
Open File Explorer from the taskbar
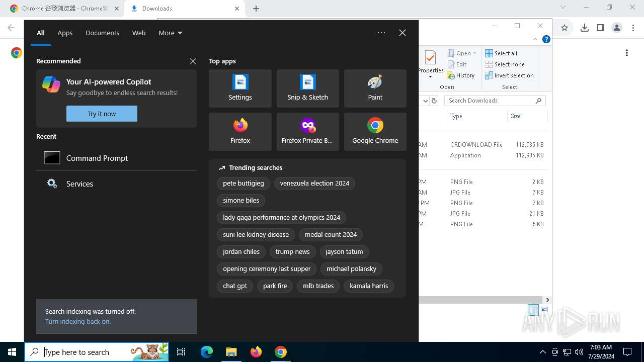(x=231, y=352)
